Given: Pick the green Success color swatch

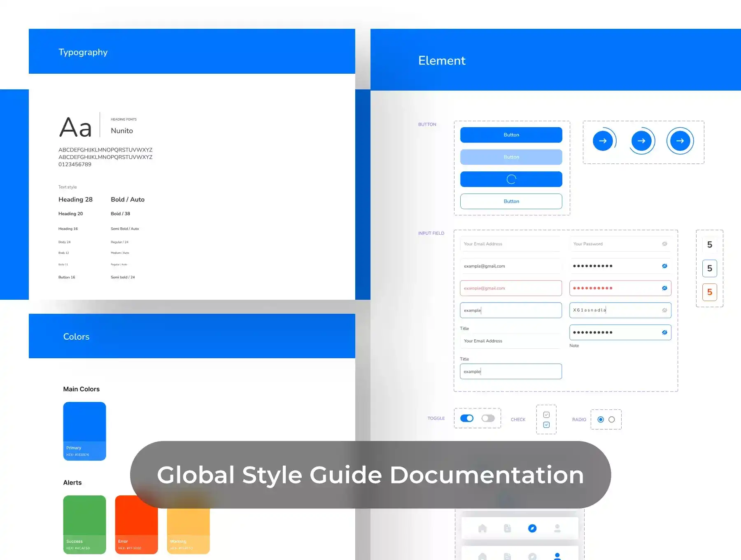Looking at the screenshot, I should click(84, 524).
